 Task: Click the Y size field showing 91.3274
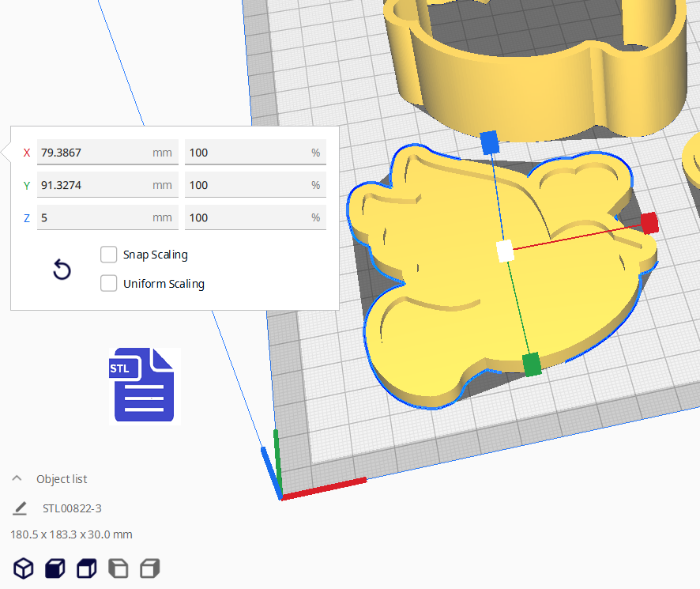[x=92, y=185]
